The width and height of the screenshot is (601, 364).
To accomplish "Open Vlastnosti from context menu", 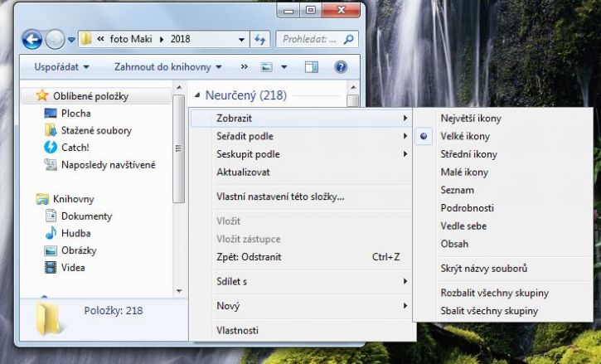I will coord(302,330).
